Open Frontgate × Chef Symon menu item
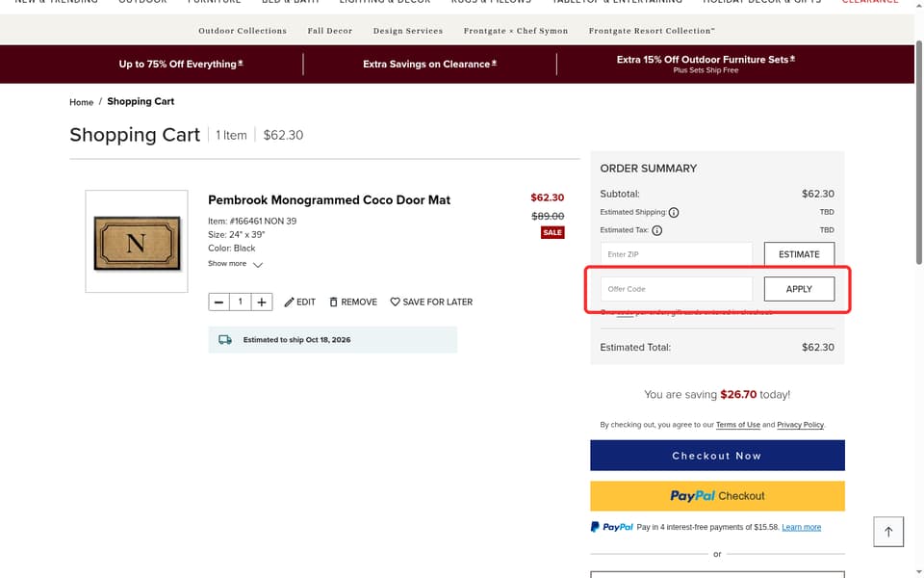The image size is (924, 578). [x=516, y=31]
